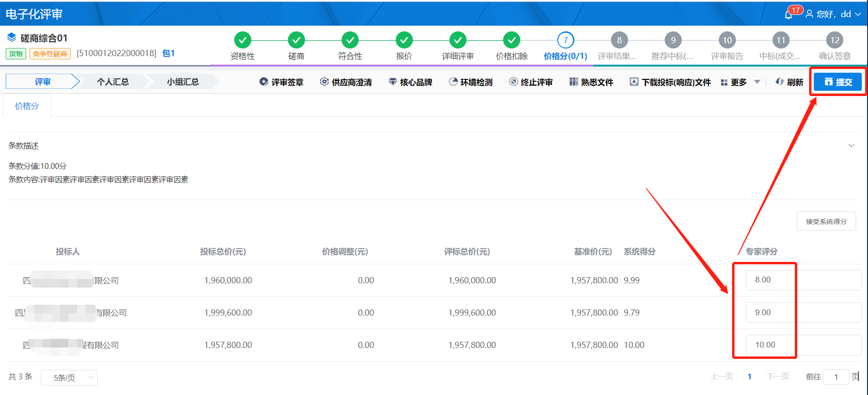Viewport: 868px width, 395px height.
Task: Click the 竞争性磋商 tag
Action: (50, 54)
